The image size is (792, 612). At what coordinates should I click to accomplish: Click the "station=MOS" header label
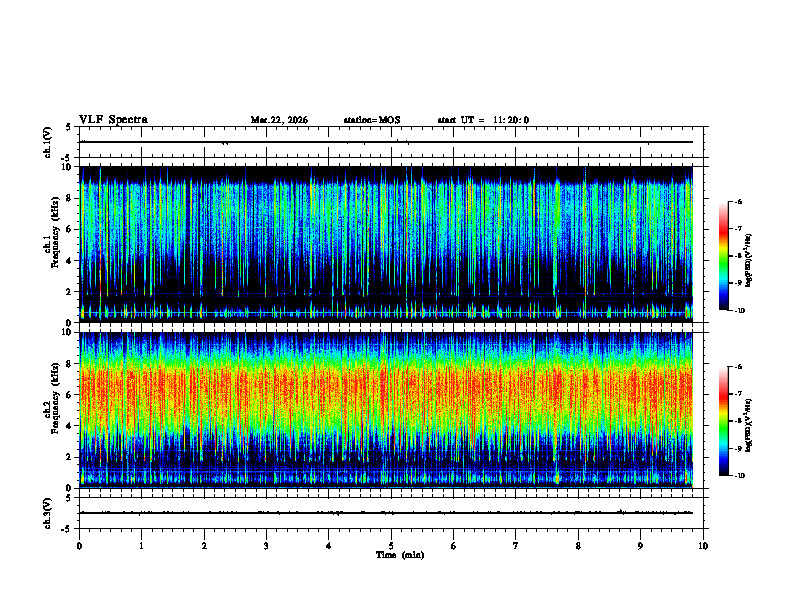point(372,120)
